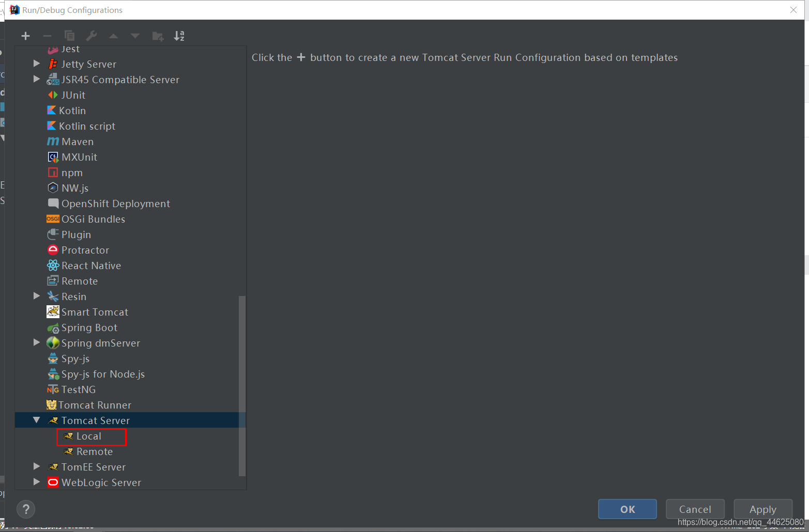The image size is (809, 532).
Task: Click the Smart Tomcat icon
Action: point(53,311)
